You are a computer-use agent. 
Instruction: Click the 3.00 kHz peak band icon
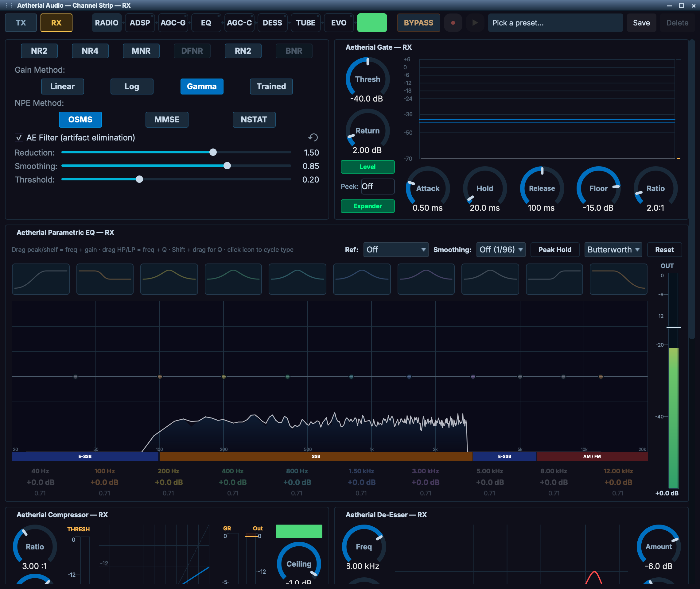click(x=426, y=279)
